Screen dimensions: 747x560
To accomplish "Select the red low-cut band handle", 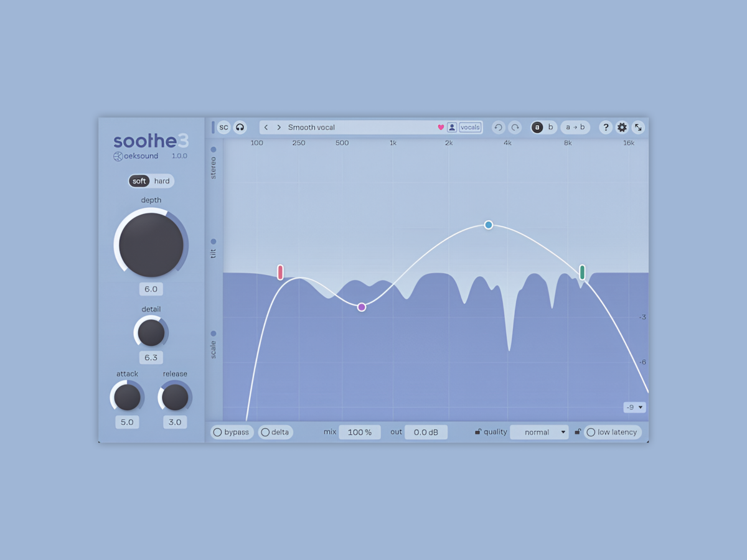I will point(281,272).
